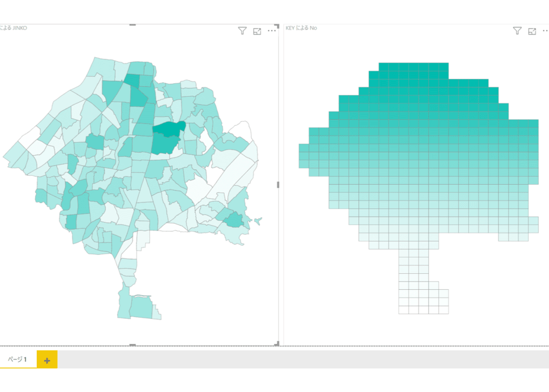Click top-edge handle of JINKO map visual

coord(132,25)
